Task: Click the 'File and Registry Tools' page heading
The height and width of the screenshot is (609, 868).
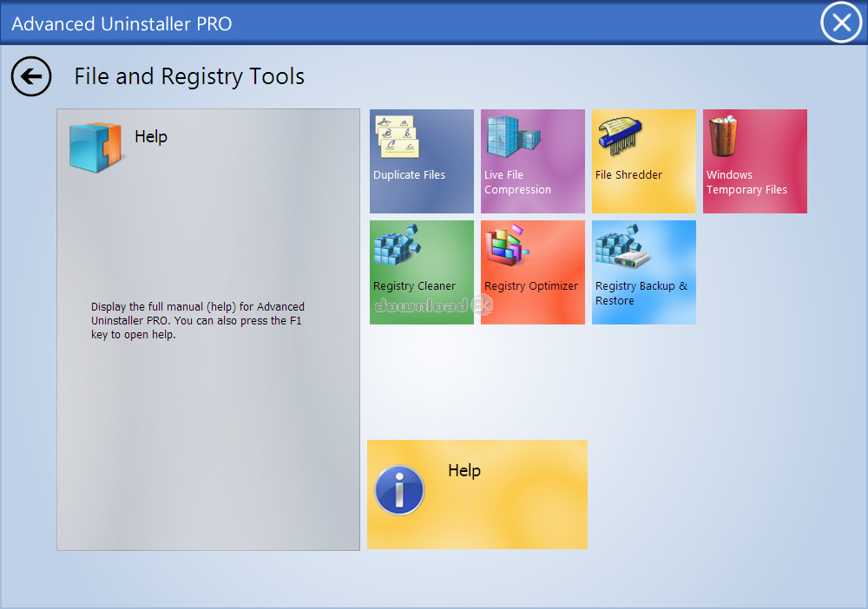Action: pyautogui.click(x=189, y=76)
